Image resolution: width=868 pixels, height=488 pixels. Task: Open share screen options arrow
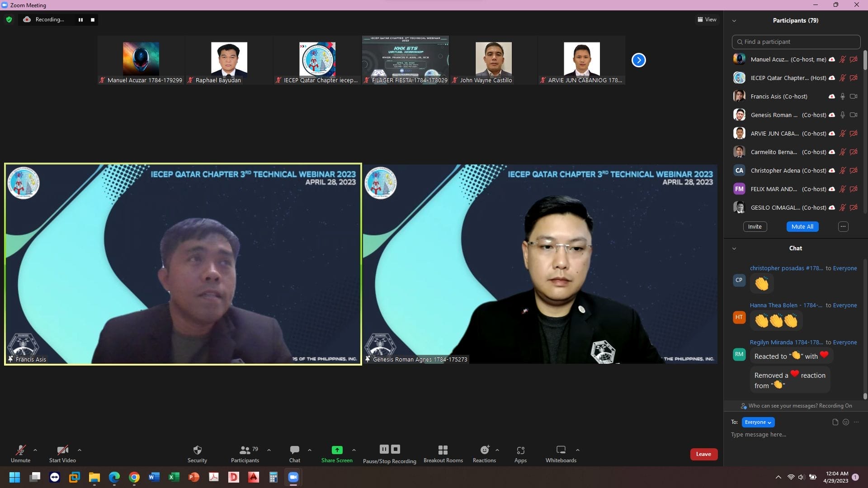354,450
